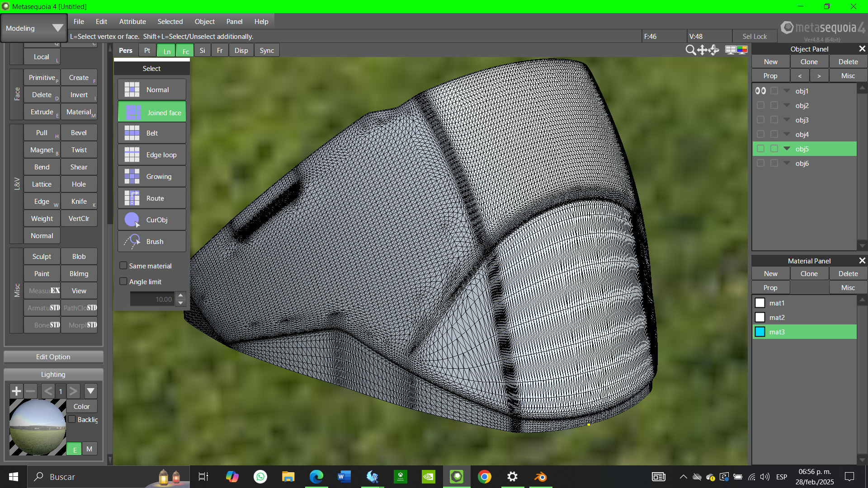Switch to the Fr view tab
This screenshot has height=488, width=868.
(x=219, y=51)
